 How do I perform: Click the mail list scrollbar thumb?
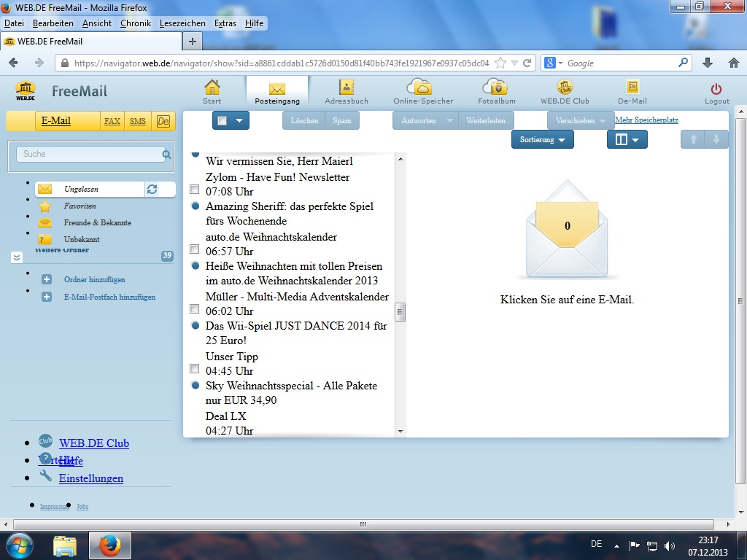(x=400, y=312)
